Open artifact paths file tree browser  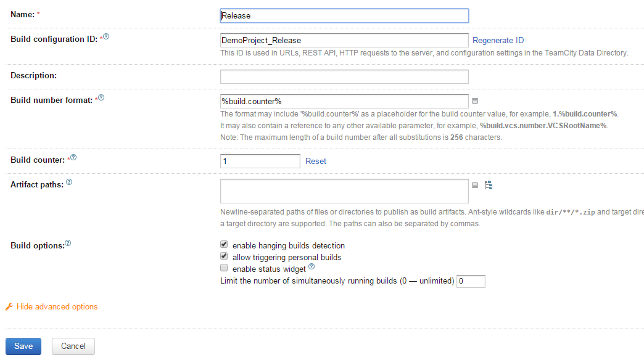(489, 185)
